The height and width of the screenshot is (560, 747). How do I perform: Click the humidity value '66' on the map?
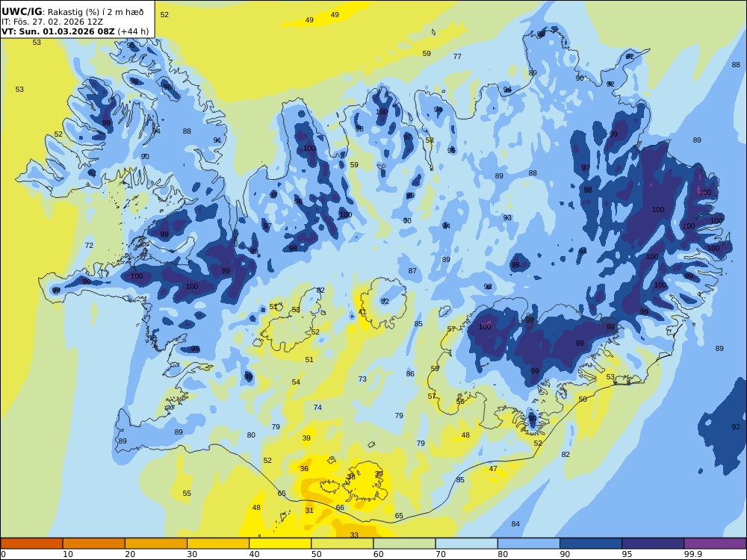pos(340,507)
